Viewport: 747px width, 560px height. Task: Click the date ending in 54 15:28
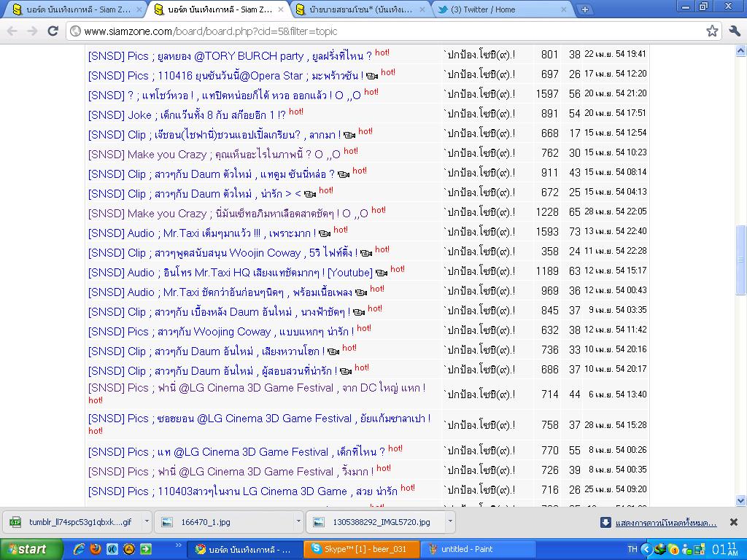[x=615, y=425]
